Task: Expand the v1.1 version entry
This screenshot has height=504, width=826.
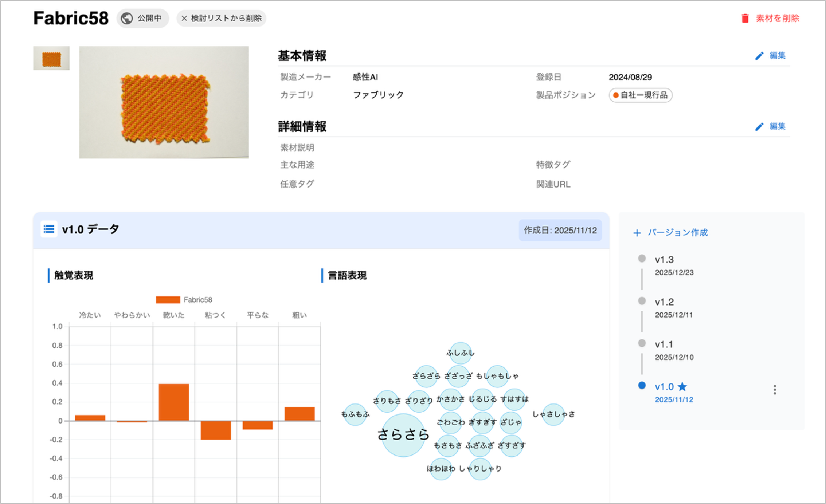Action: pyautogui.click(x=664, y=344)
